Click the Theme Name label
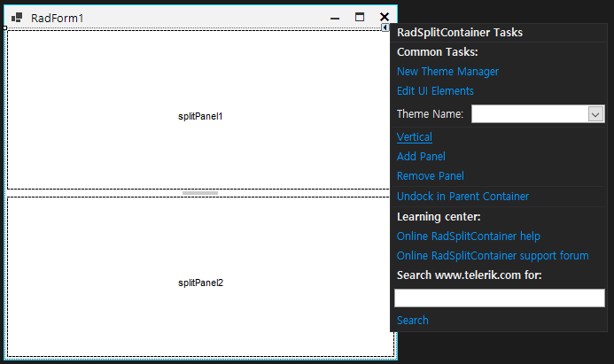This screenshot has width=614, height=364. pos(430,114)
